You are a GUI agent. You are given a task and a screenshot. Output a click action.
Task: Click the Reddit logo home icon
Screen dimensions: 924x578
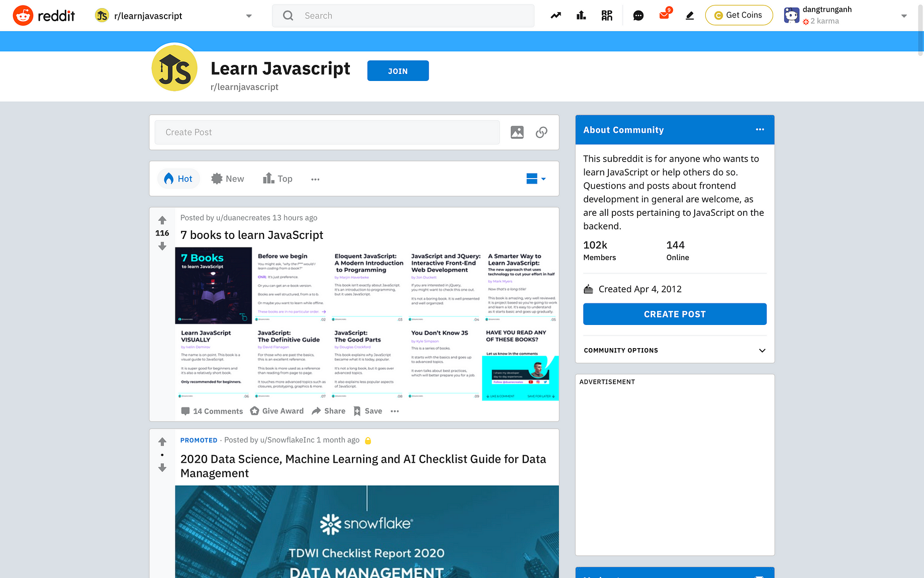pyautogui.click(x=23, y=16)
